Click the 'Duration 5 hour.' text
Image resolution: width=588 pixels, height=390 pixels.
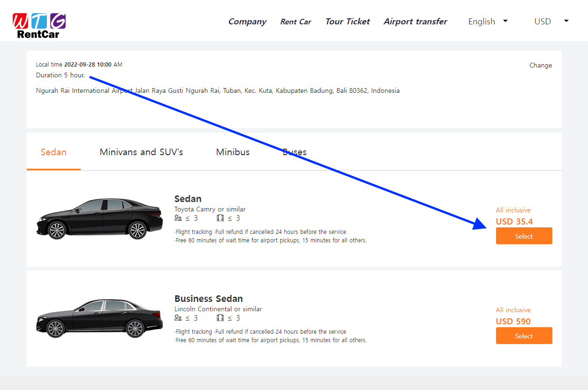click(61, 75)
